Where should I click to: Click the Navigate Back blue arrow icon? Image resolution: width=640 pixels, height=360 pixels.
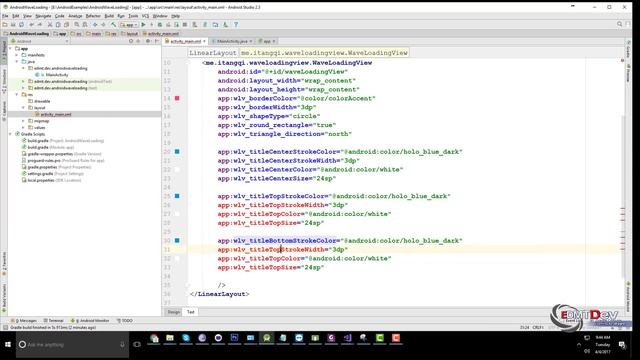[x=95, y=25]
